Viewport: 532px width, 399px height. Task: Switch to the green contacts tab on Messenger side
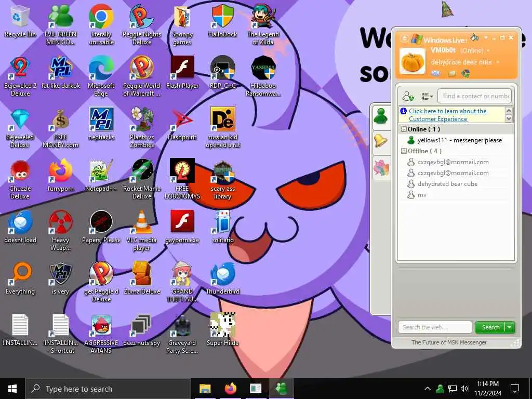pos(381,117)
